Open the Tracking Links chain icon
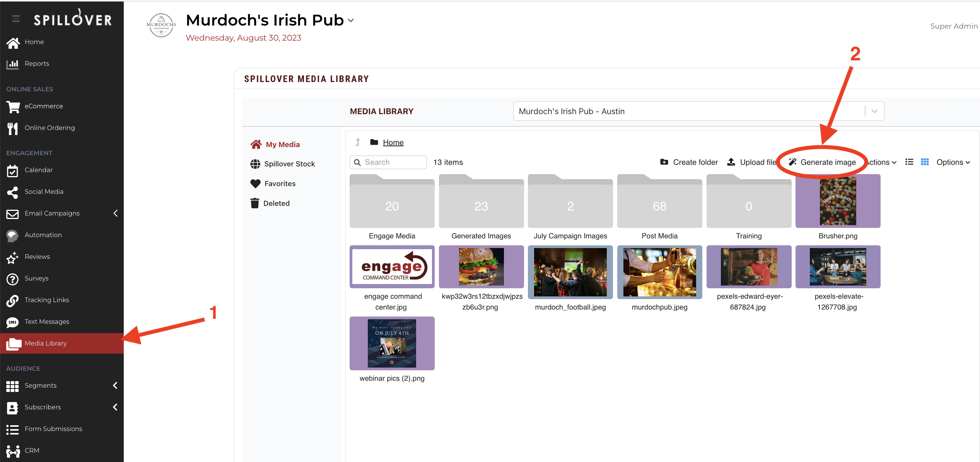The image size is (980, 462). click(x=12, y=300)
